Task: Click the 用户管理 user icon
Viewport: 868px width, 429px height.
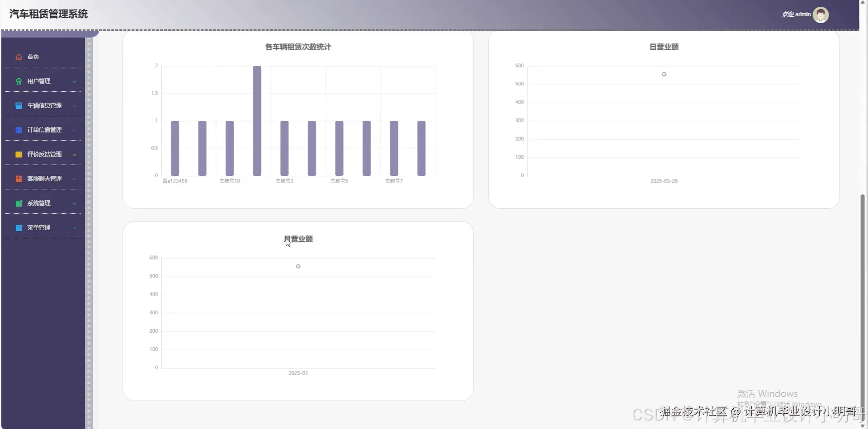Action: coord(19,81)
